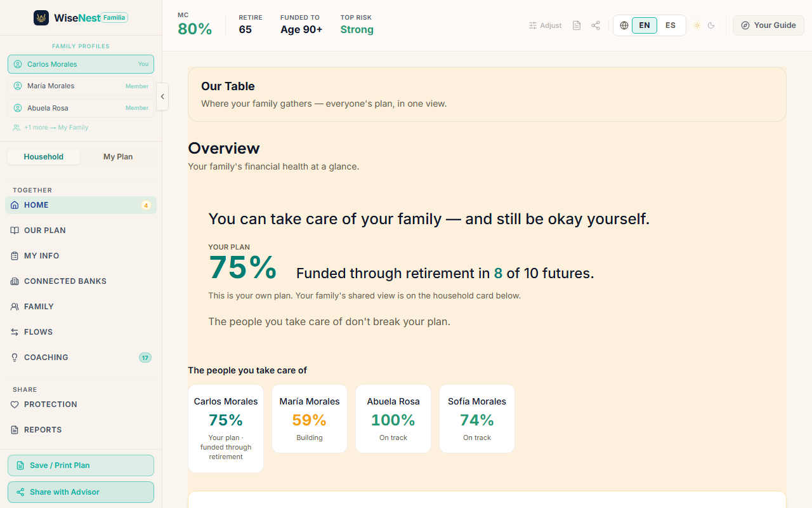Viewport: 812px width, 508px height.
Task: Click the Adjust button
Action: pos(546,25)
